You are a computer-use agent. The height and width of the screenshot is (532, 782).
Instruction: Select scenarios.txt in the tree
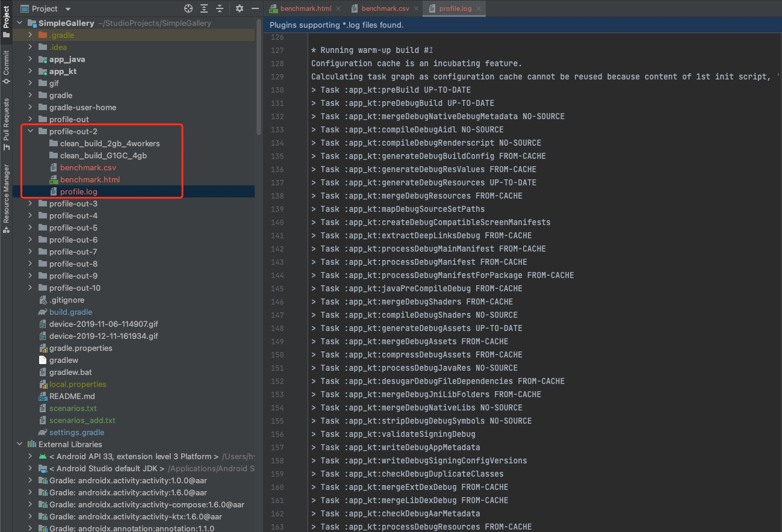[x=73, y=408]
